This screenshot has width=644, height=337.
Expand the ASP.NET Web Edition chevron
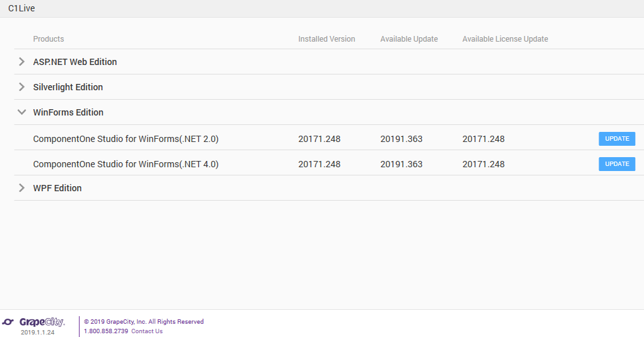click(x=21, y=62)
